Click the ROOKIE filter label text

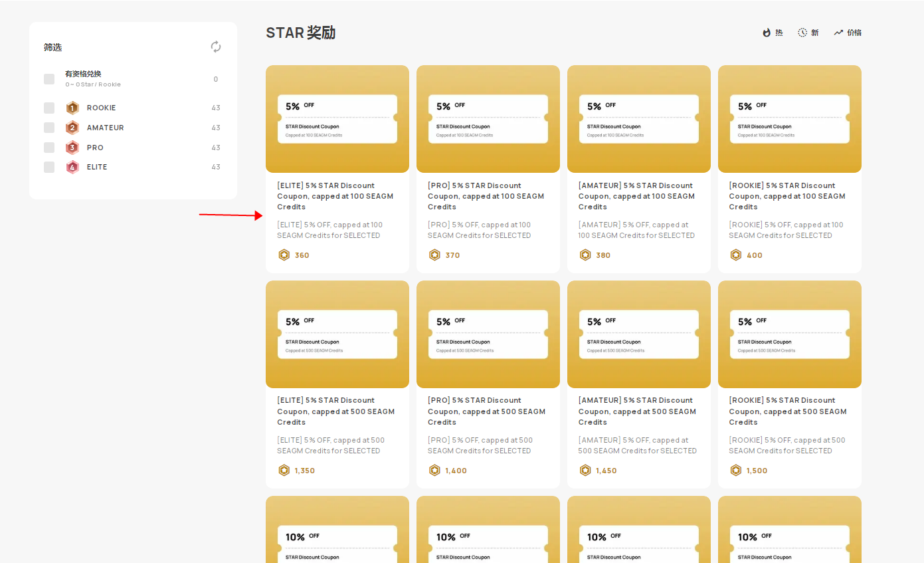102,108
